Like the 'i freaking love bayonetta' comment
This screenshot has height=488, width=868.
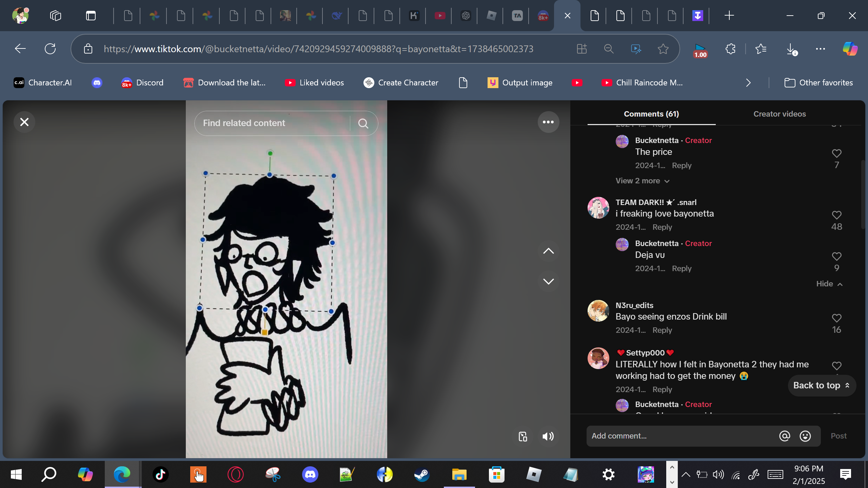(x=836, y=215)
